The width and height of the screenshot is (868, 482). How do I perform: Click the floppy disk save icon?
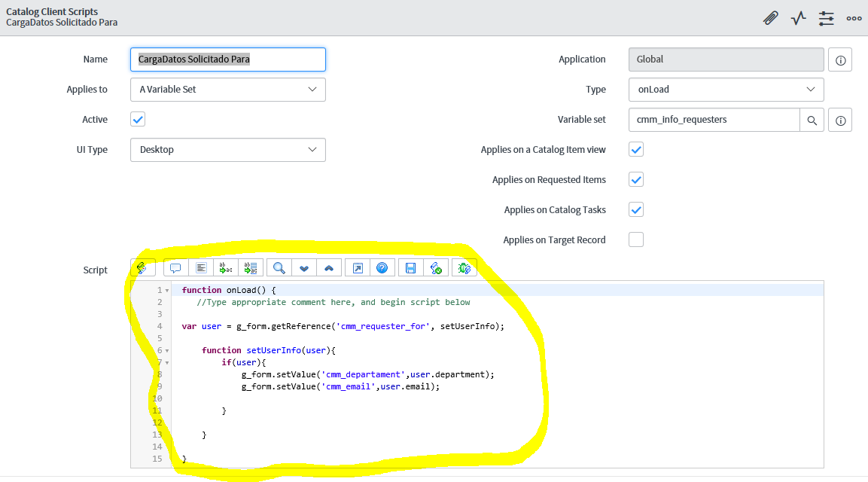tap(410, 268)
